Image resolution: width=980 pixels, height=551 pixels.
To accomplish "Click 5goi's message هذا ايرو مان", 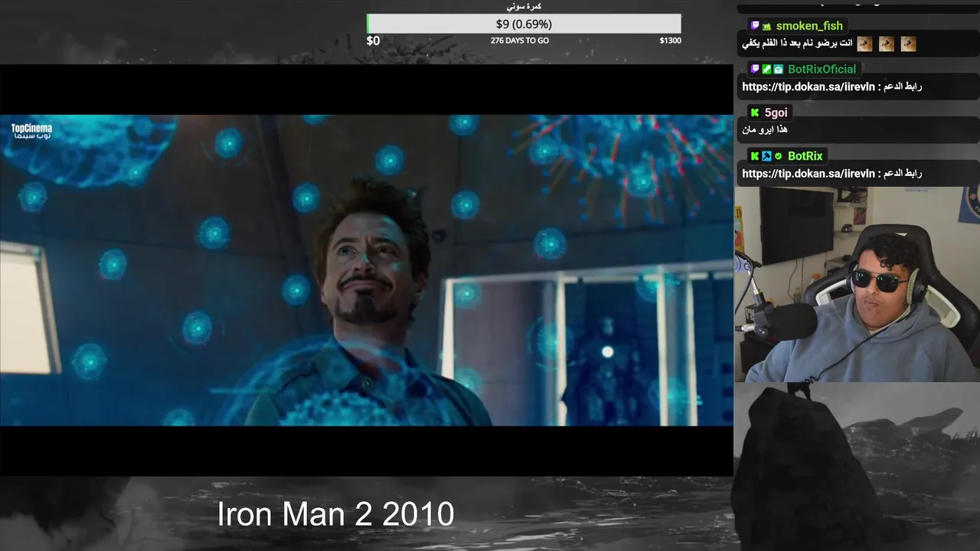I will pos(765,129).
